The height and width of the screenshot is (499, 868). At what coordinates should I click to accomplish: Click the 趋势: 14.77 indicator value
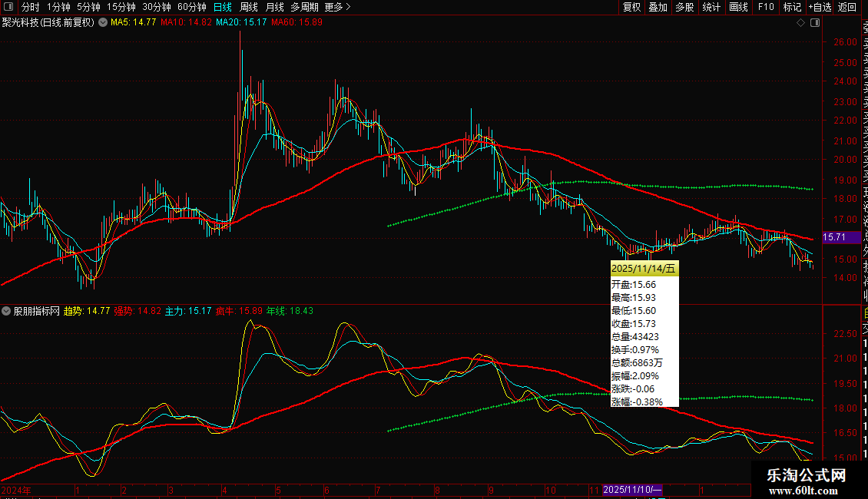click(x=87, y=311)
